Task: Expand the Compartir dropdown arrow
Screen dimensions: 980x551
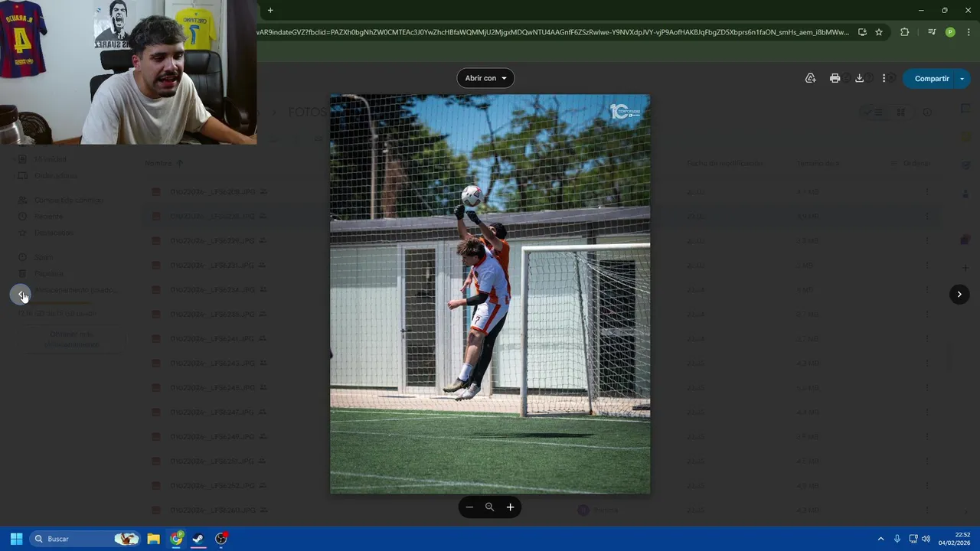Action: (962, 78)
